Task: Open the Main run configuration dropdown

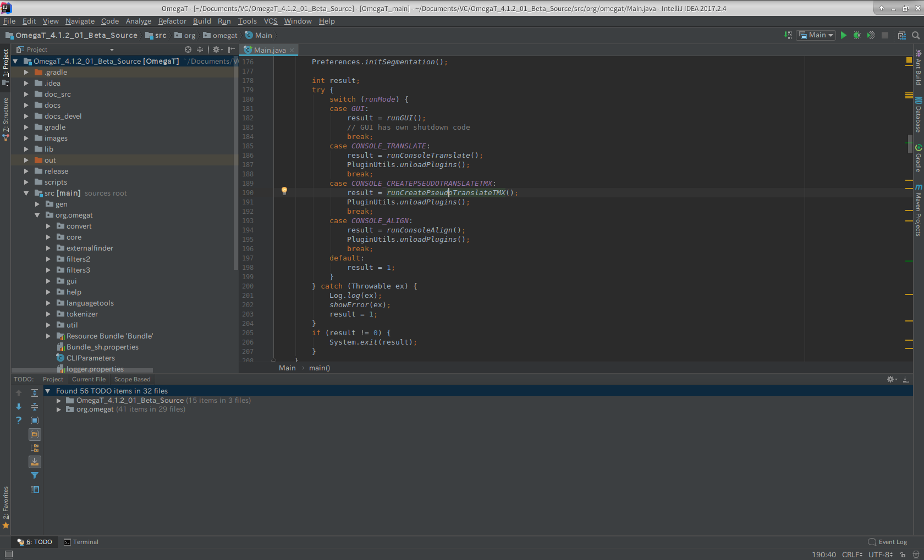Action: pyautogui.click(x=816, y=35)
